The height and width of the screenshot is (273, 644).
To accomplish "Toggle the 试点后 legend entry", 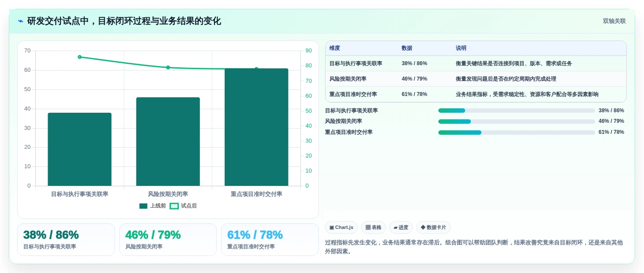I will coord(183,206).
